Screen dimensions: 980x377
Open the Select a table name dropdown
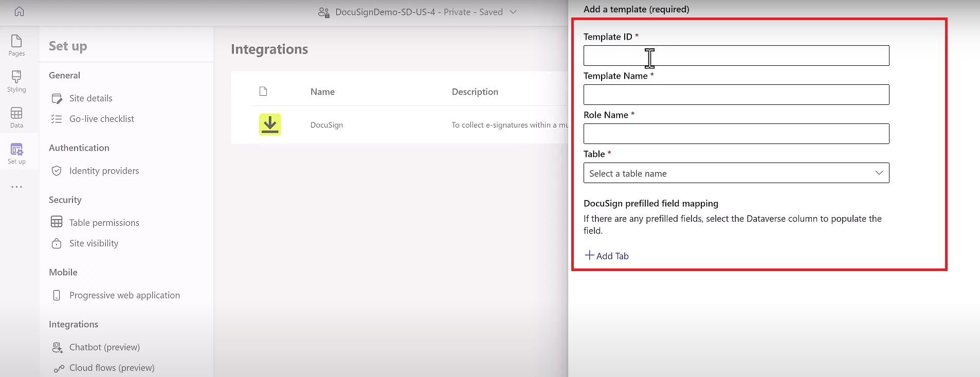coord(736,173)
